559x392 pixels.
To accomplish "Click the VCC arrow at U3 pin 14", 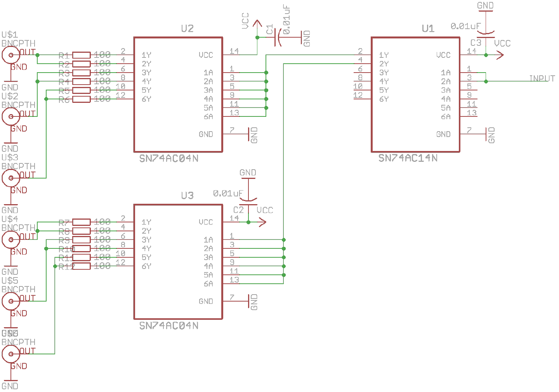I will [262, 222].
